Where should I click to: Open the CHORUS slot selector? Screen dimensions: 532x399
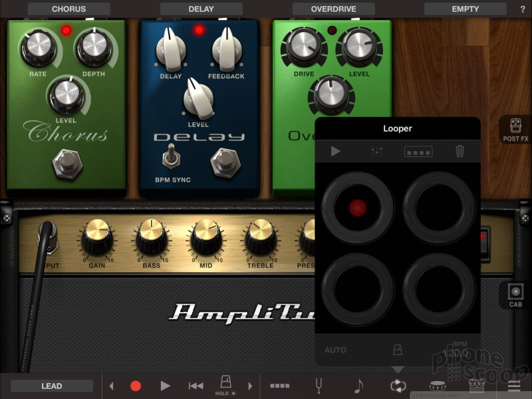[69, 9]
